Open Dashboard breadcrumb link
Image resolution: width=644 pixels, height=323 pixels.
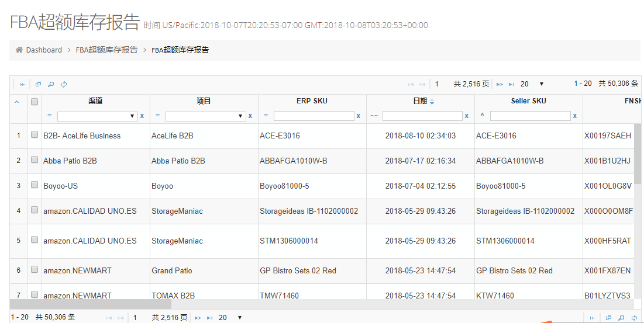44,50
